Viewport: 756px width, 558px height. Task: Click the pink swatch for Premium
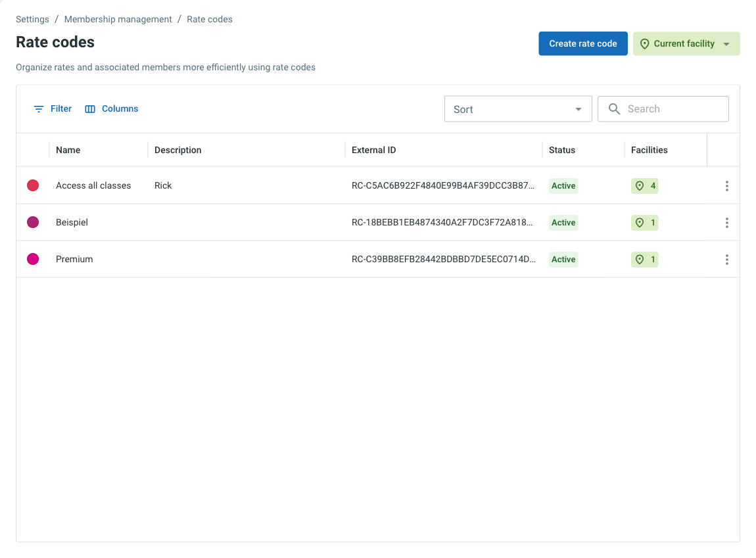point(33,259)
